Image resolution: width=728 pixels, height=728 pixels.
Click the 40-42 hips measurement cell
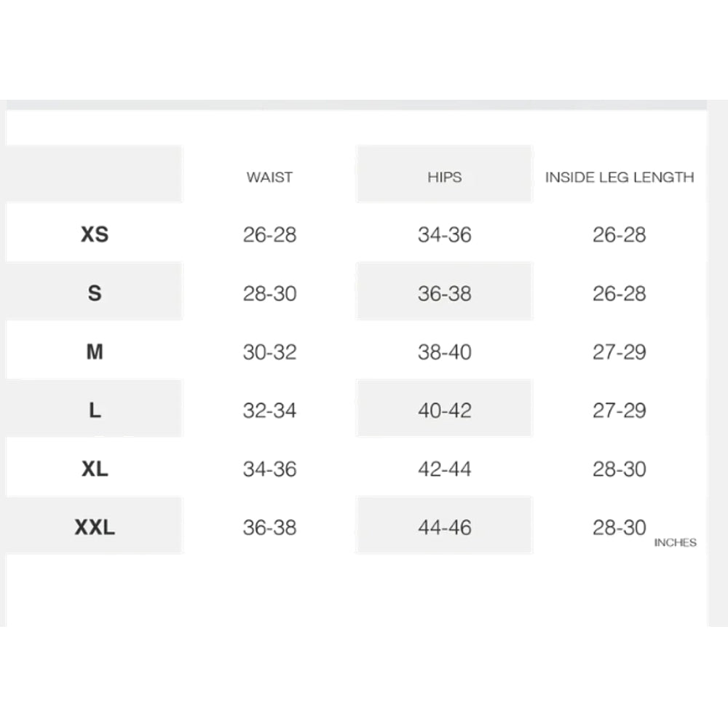(444, 411)
